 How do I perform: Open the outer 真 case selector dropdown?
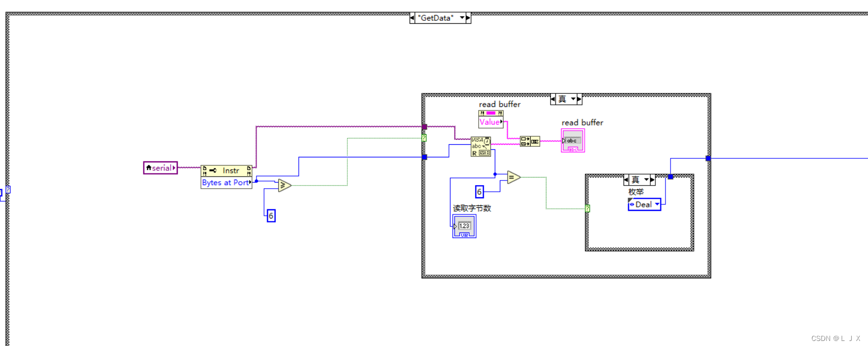point(573,99)
